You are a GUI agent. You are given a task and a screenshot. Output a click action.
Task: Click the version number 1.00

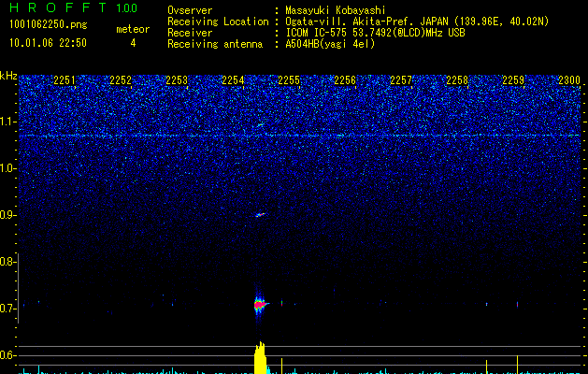[127, 8]
